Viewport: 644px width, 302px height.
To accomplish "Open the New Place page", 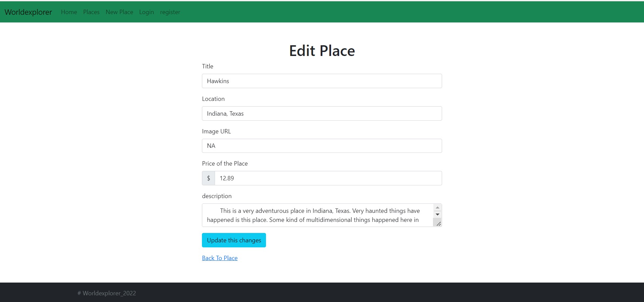I will coord(119,12).
